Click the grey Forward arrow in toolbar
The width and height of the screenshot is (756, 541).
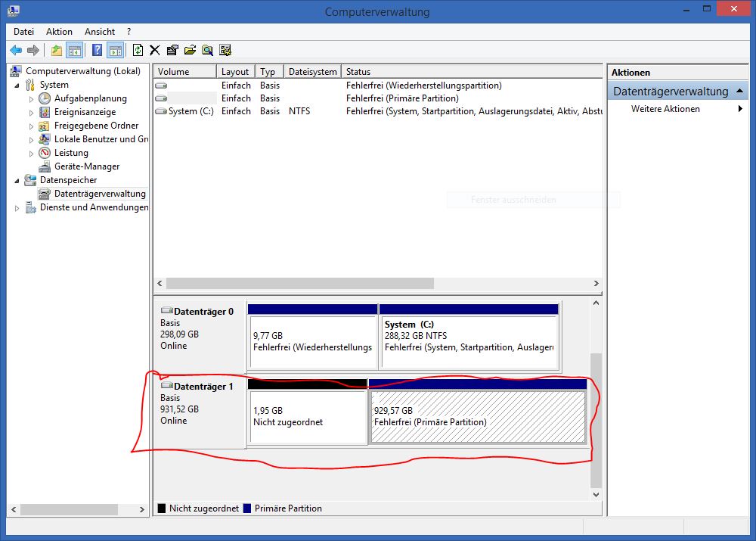pyautogui.click(x=33, y=50)
